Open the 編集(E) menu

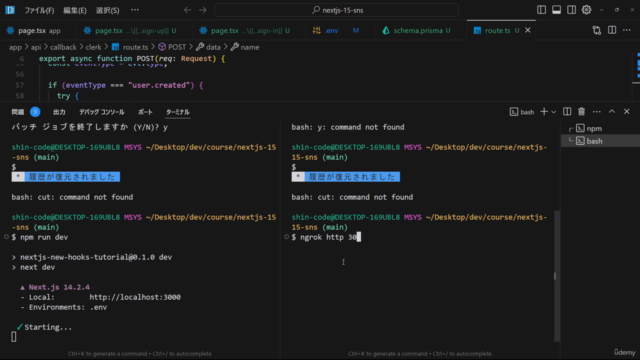(x=75, y=10)
